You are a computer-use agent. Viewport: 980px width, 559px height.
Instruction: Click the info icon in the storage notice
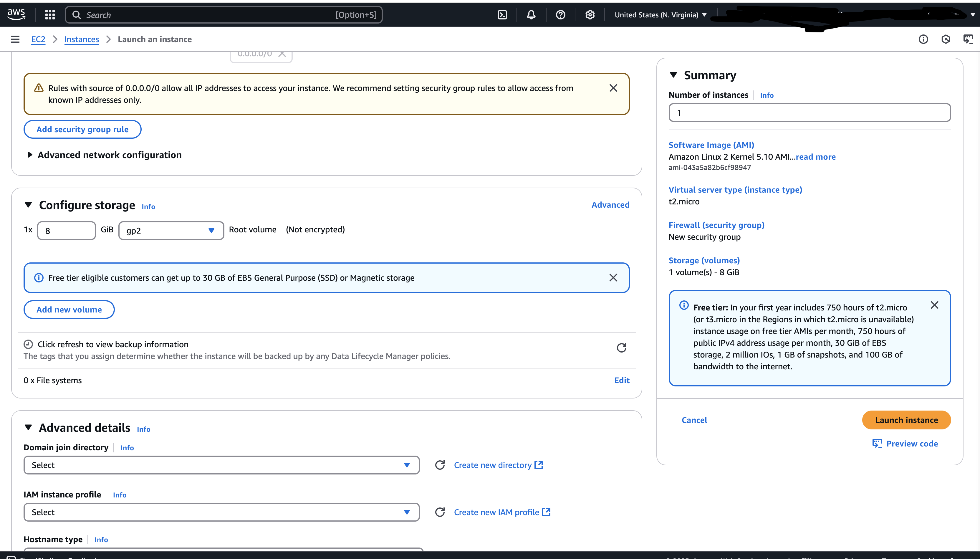(x=39, y=277)
